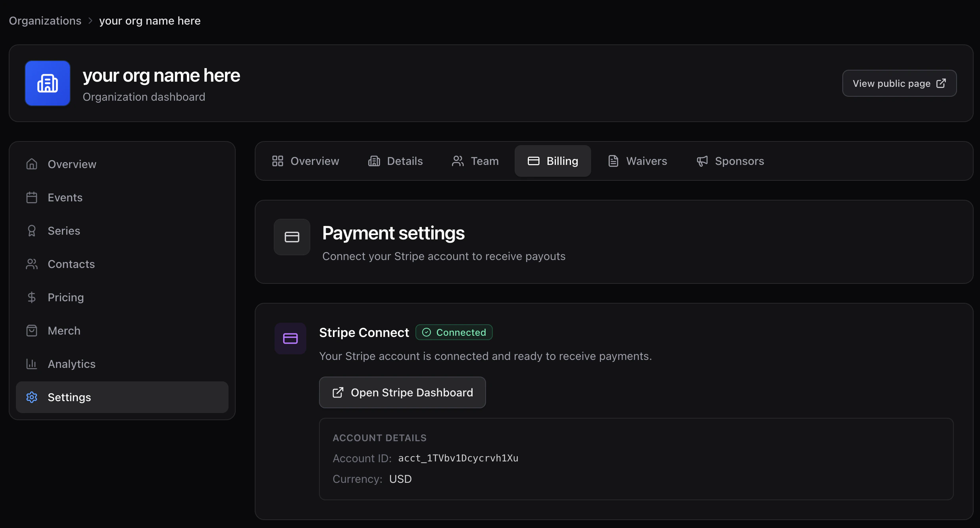Click the 'your org name here' page title
The image size is (980, 528).
(161, 75)
